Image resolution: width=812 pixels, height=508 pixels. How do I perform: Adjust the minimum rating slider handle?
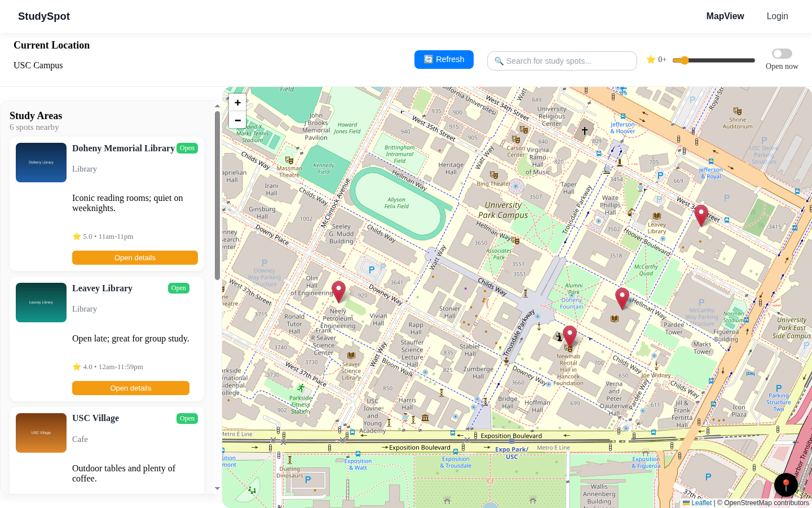tap(685, 60)
